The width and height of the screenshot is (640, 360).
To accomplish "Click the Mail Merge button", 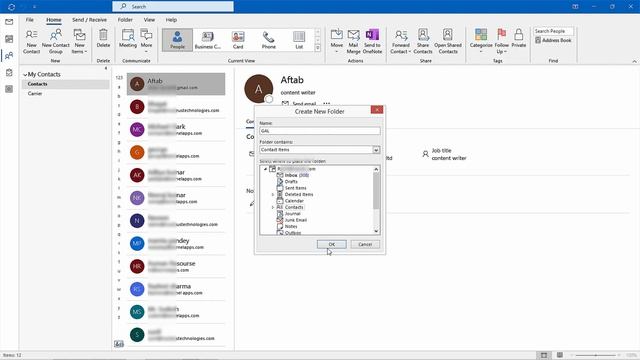I will coord(353,41).
